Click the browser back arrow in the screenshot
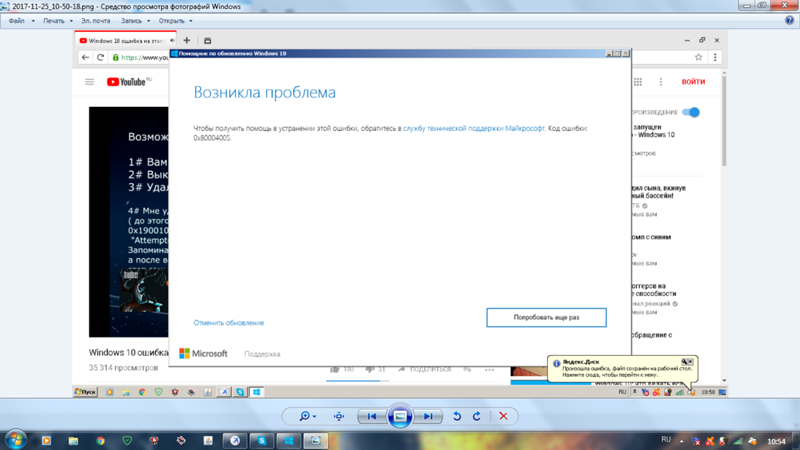This screenshot has width=800, height=450. [85, 57]
